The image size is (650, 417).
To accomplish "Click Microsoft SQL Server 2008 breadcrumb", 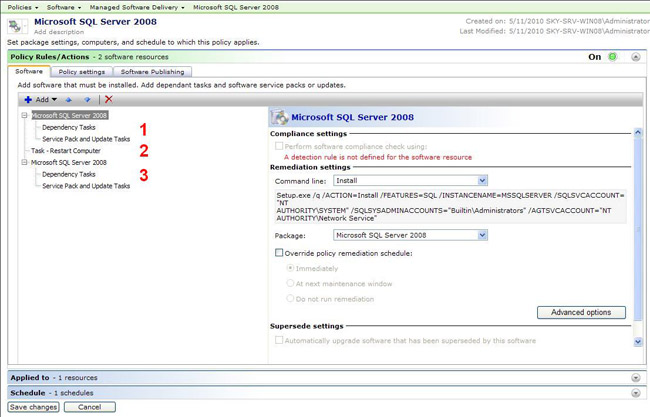I will point(236,7).
